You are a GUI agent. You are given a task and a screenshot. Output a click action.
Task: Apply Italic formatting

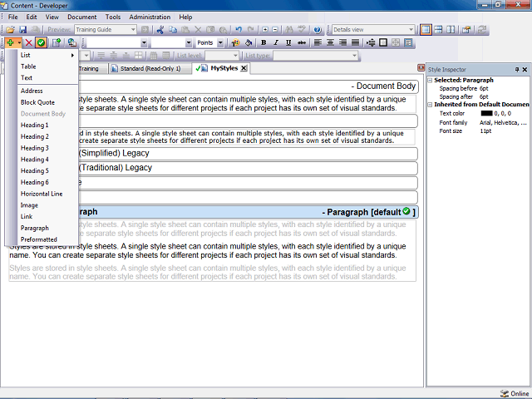(276, 42)
